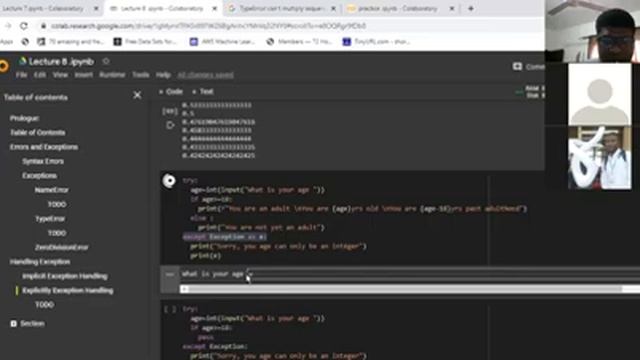Jump to 'Handling Exception' section
The height and width of the screenshot is (360, 640).
point(40,262)
